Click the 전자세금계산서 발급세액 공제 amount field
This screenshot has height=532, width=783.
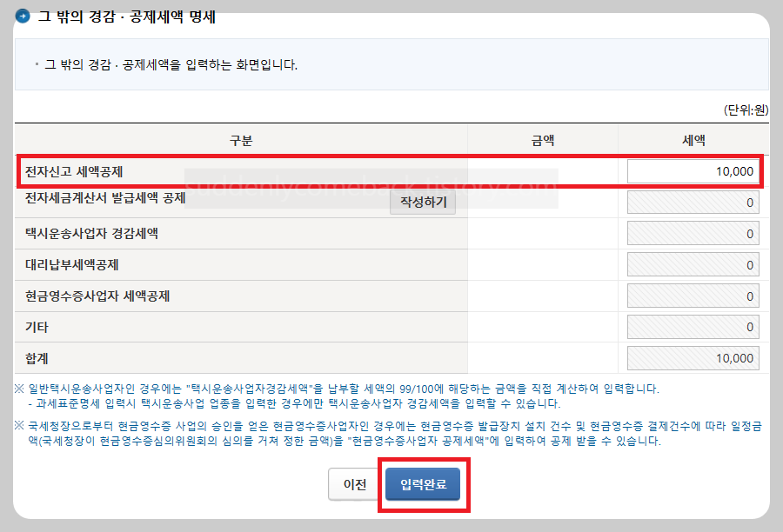click(692, 202)
